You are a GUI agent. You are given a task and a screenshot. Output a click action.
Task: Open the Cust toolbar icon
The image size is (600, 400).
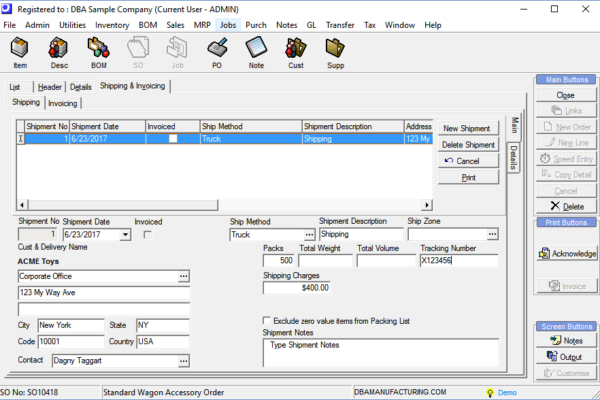tap(296, 48)
